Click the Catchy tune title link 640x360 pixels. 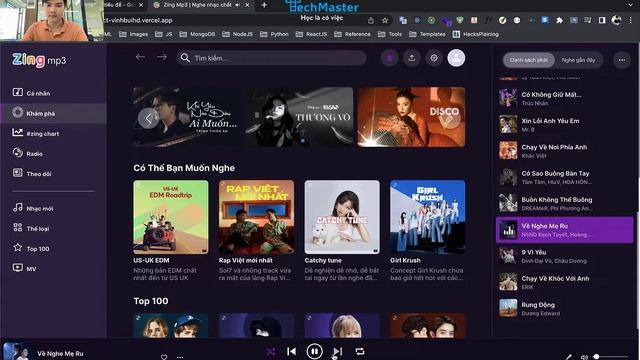point(323,260)
